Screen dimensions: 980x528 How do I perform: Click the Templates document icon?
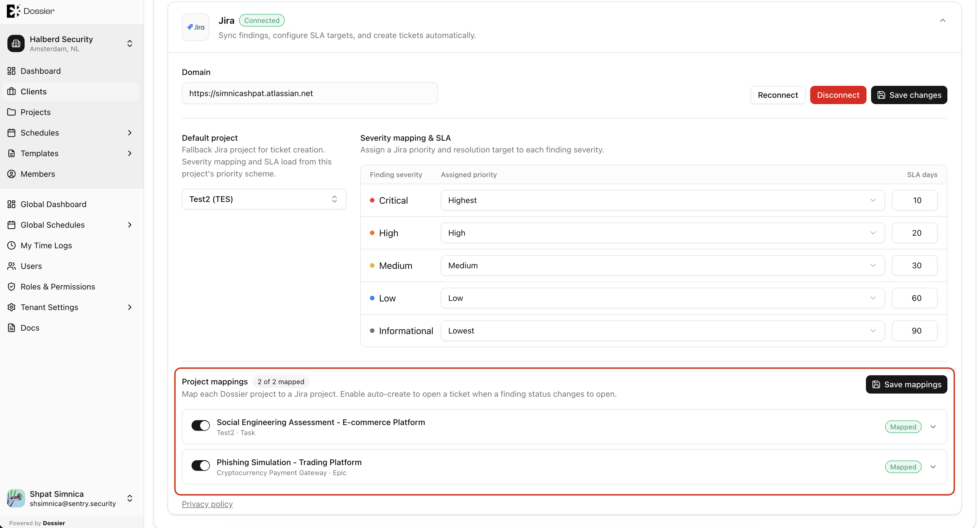click(11, 153)
